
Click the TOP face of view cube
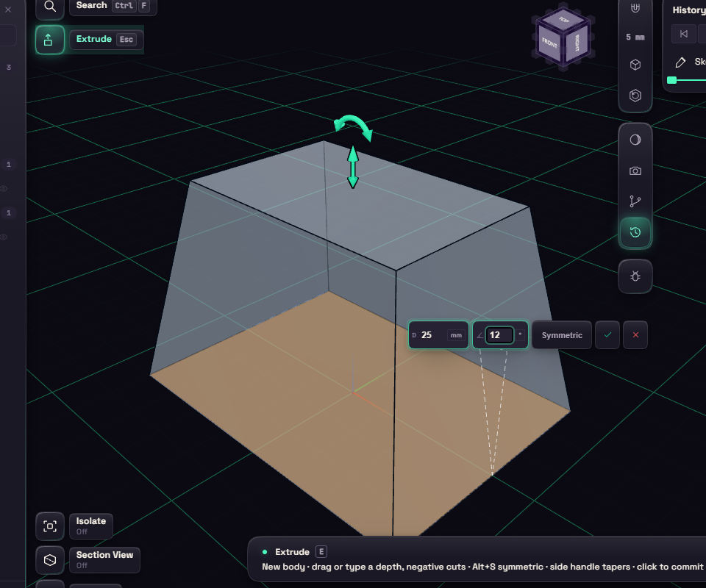[563, 20]
